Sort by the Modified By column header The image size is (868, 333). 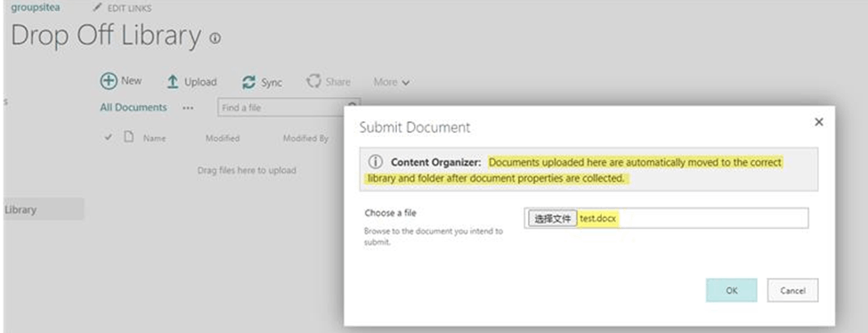[x=305, y=138]
